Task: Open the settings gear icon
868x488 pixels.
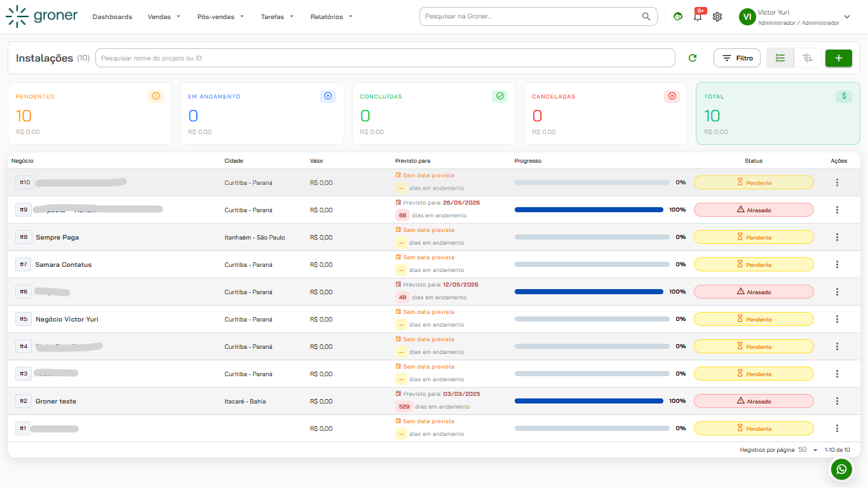Action: point(717,17)
